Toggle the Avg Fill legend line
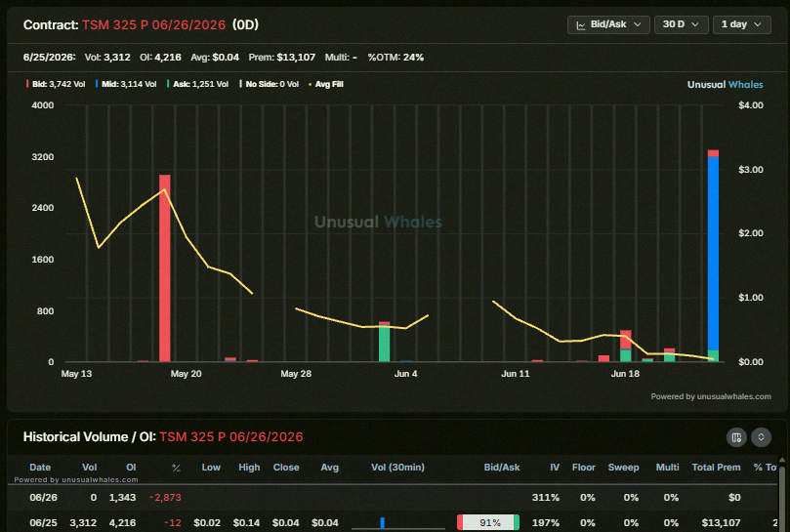This screenshot has width=790, height=532. point(326,84)
